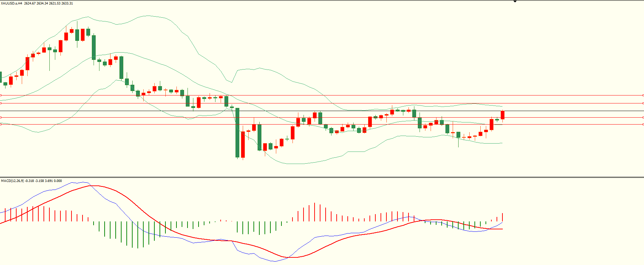Click the last red MACD histogram bar
644x265 pixels.
502,217
